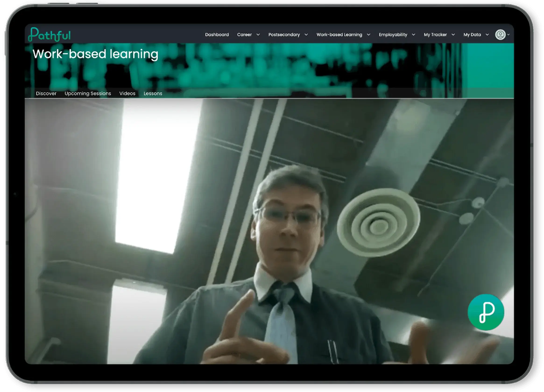This screenshot has width=544, height=392.
Task: Expand the Employability dropdown chevron
Action: (x=413, y=35)
